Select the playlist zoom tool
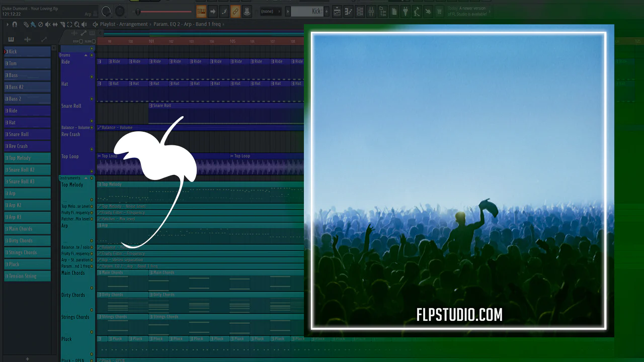Viewport: 644px width, 362px height. [76, 24]
